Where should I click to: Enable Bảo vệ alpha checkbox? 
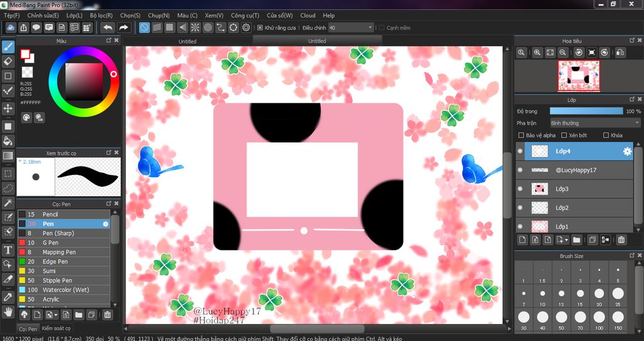click(x=521, y=135)
